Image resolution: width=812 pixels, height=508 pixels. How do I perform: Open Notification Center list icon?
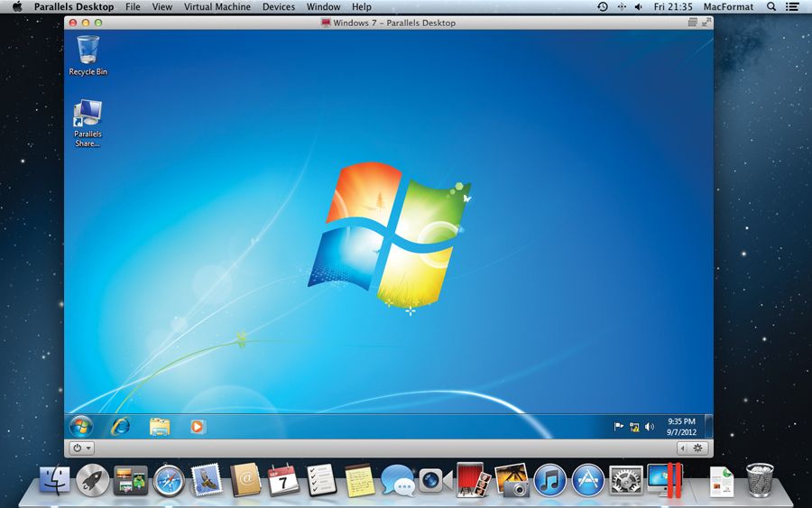(x=792, y=6)
